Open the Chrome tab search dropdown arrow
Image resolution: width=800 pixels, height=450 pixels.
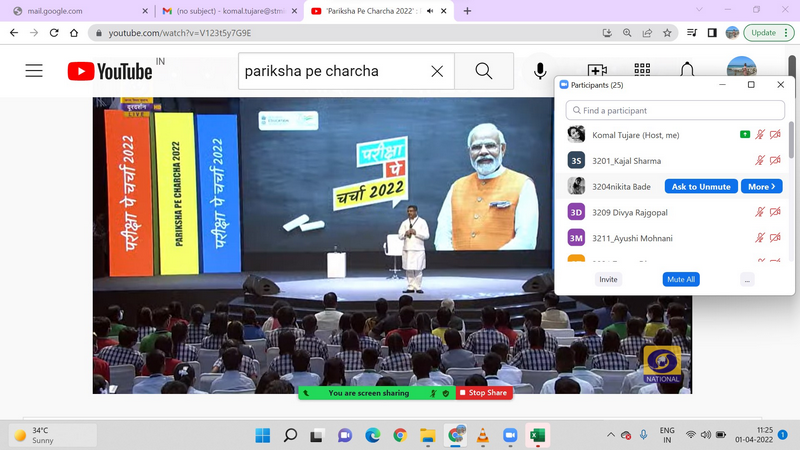point(699,10)
